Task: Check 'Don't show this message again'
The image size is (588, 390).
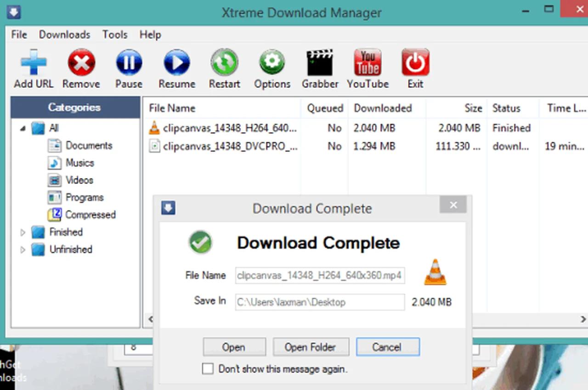Action: point(208,368)
